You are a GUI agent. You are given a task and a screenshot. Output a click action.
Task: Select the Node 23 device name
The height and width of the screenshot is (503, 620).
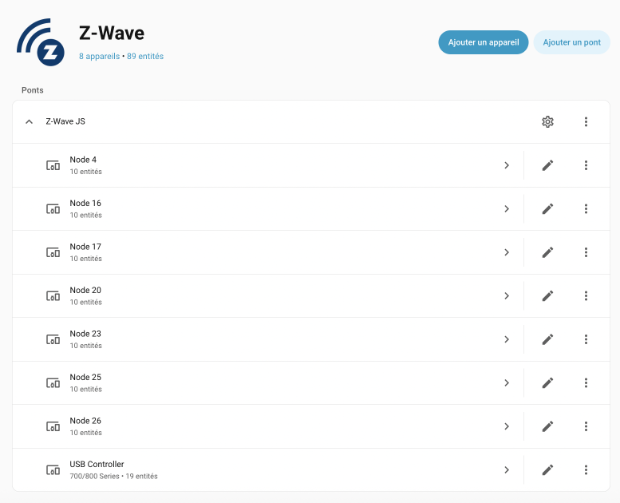click(85, 334)
